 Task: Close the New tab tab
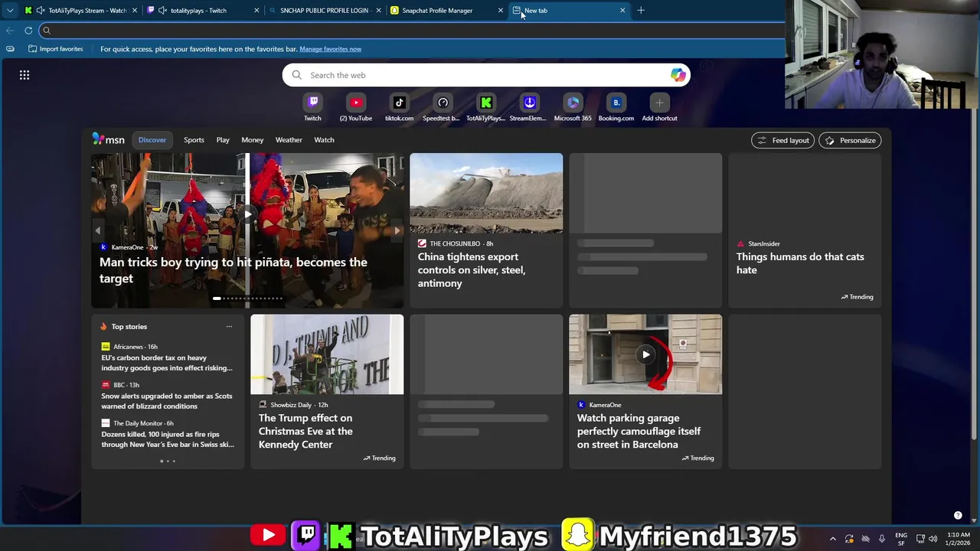click(x=622, y=11)
